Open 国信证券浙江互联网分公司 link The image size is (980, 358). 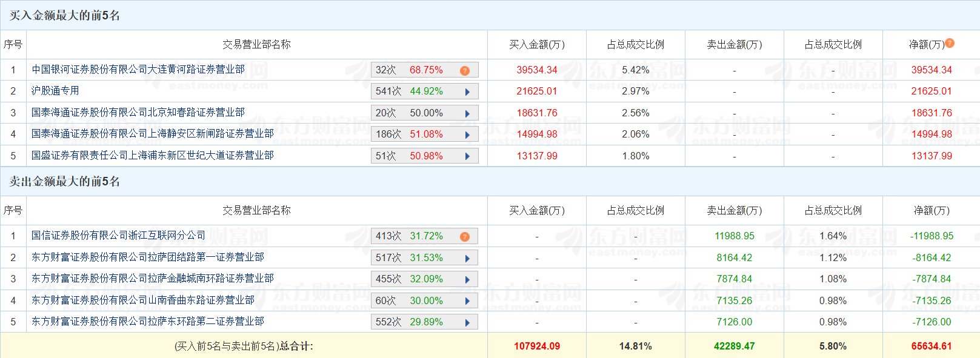(118, 236)
